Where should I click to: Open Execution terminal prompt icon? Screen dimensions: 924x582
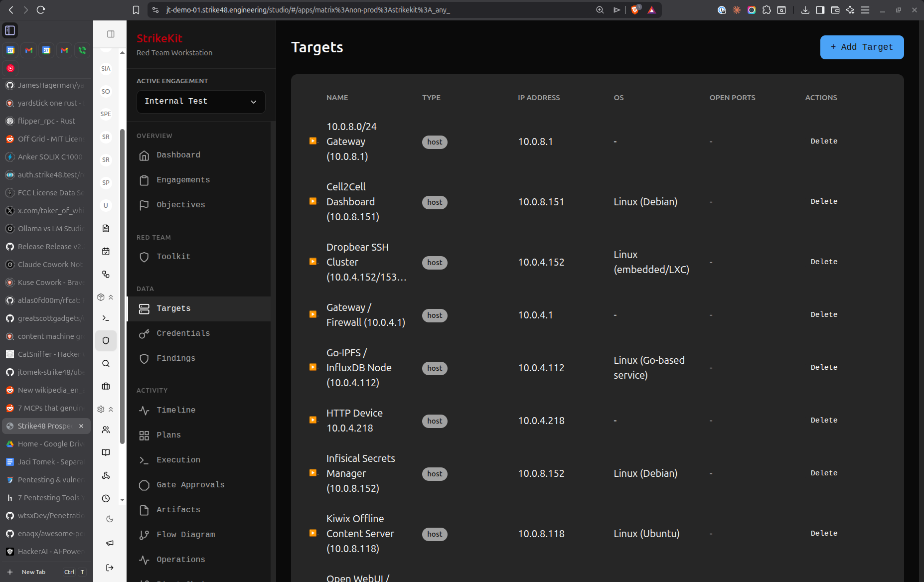[144, 460]
